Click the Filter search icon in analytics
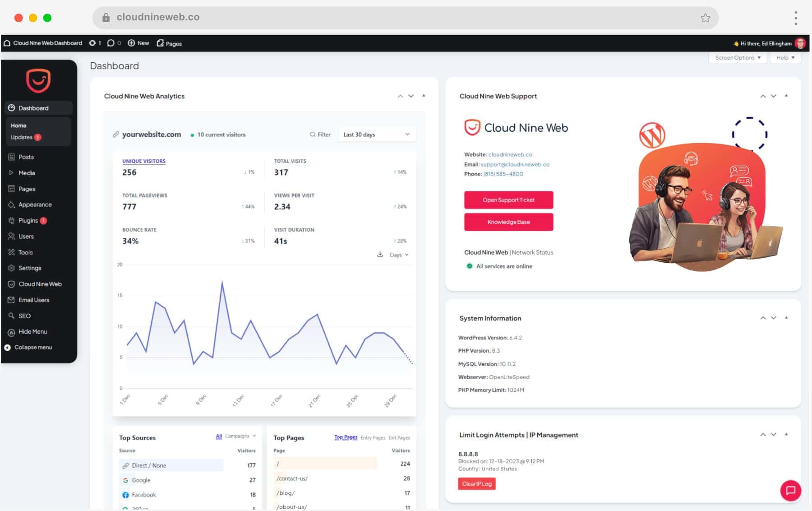This screenshot has width=812, height=511. (313, 135)
